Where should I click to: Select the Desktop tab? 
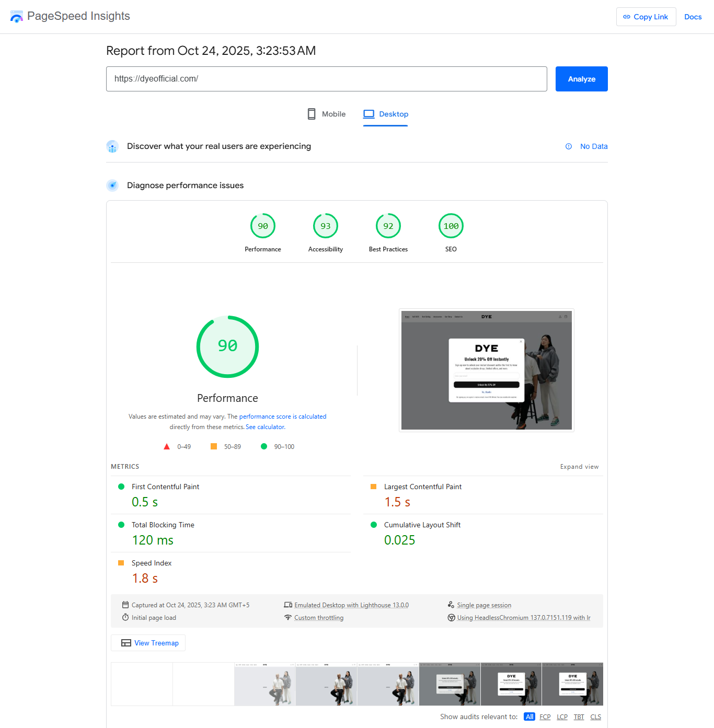click(386, 114)
